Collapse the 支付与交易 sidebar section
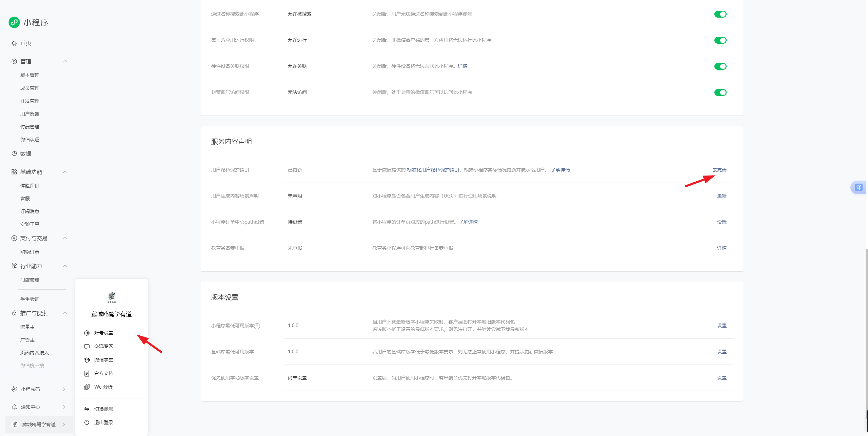Image resolution: width=868 pixels, height=436 pixels. click(65, 238)
